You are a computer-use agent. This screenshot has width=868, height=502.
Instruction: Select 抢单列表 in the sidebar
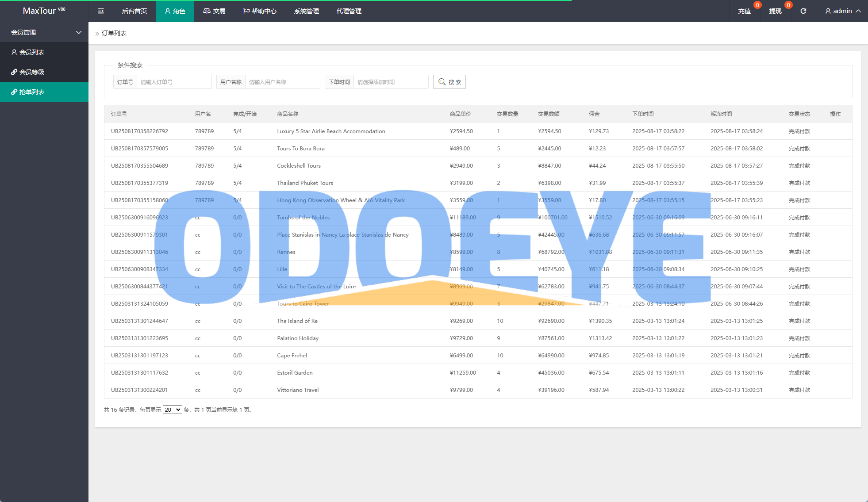pos(32,92)
